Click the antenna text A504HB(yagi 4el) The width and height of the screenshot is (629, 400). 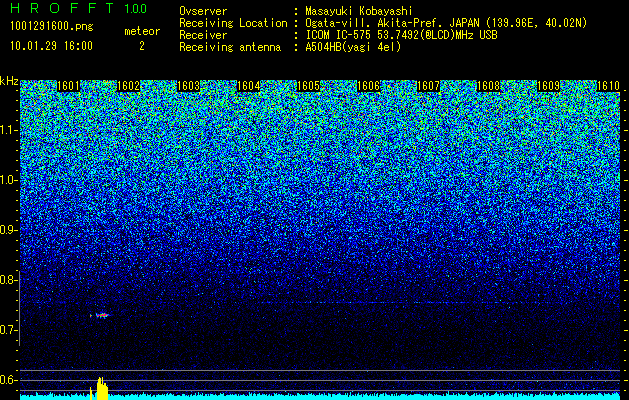pos(353,47)
